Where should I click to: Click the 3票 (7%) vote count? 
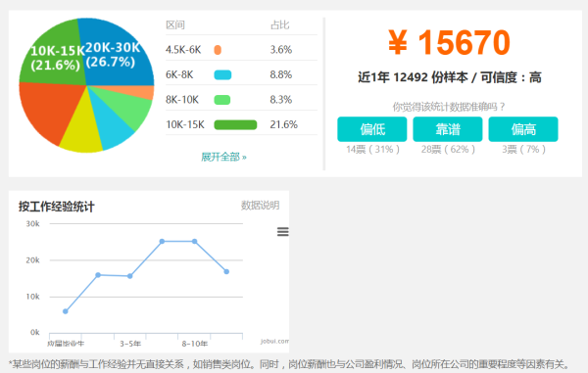523,150
